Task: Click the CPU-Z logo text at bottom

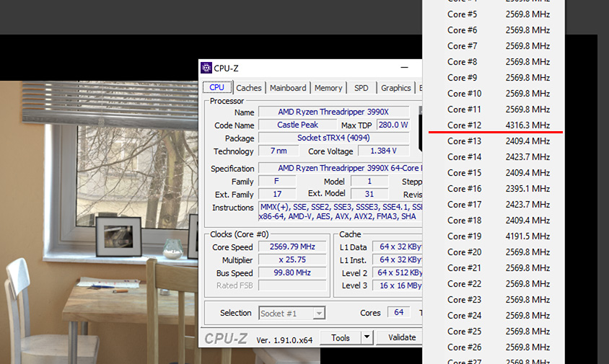Action: tap(226, 339)
